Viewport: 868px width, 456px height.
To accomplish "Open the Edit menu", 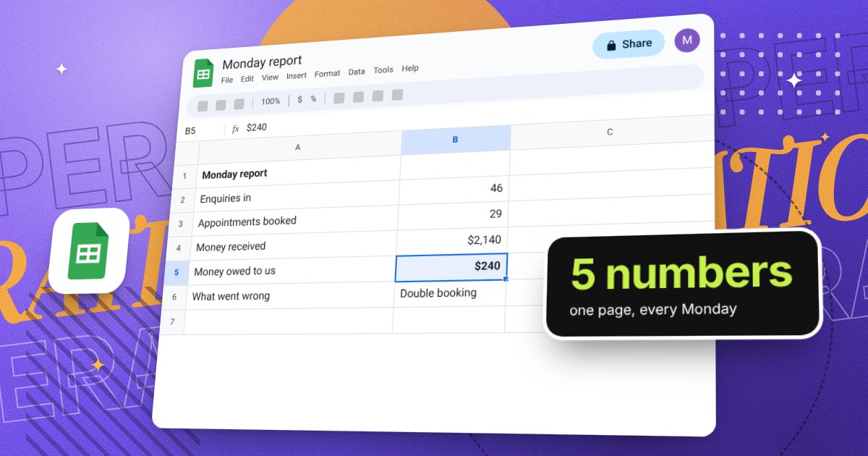I will pyautogui.click(x=247, y=78).
